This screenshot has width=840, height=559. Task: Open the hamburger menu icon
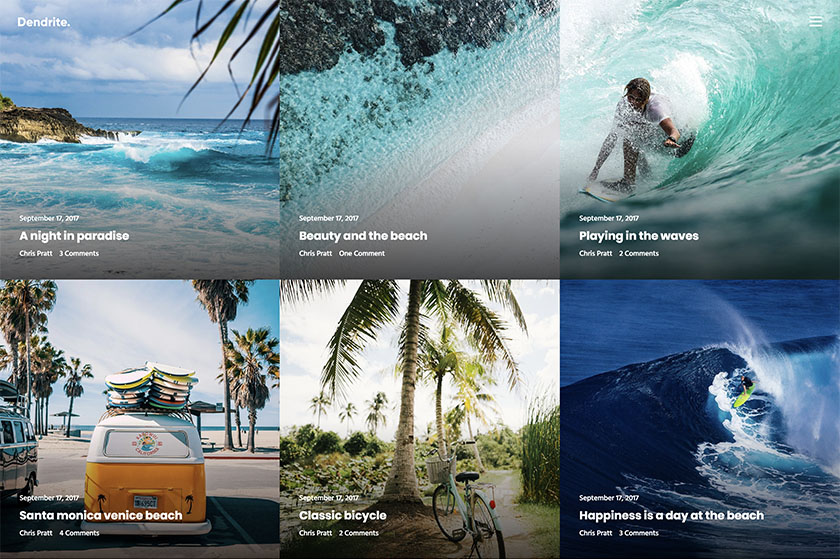815,21
